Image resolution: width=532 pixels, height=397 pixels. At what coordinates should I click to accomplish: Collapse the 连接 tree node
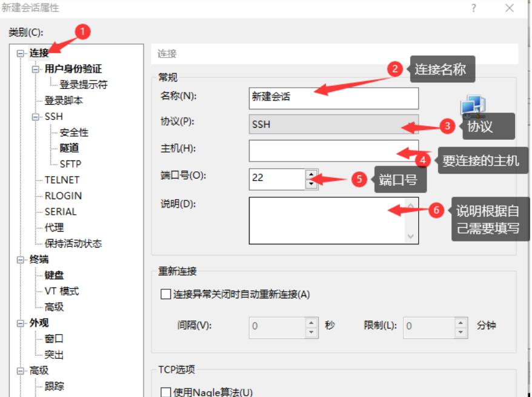click(x=21, y=53)
